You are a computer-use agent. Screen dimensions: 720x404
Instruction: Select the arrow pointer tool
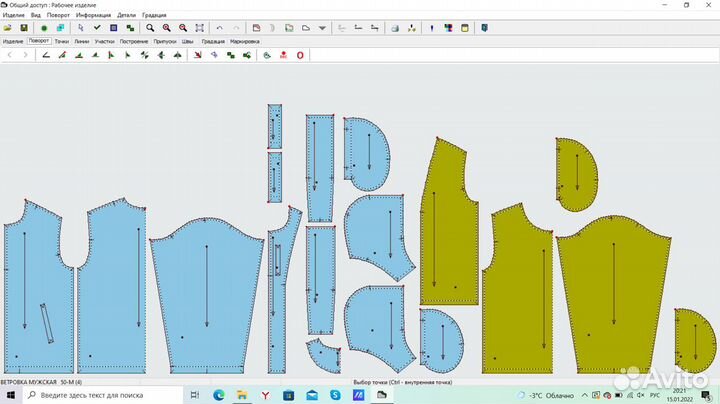81,28
